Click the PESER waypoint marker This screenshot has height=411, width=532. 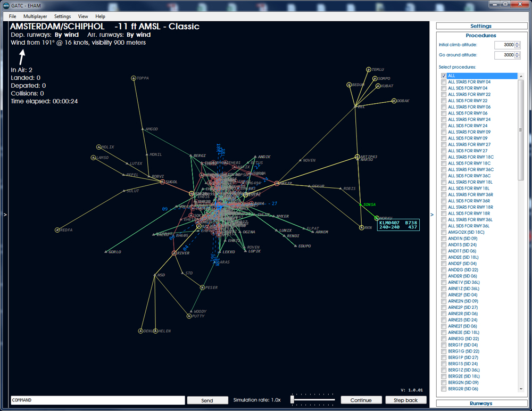point(202,287)
